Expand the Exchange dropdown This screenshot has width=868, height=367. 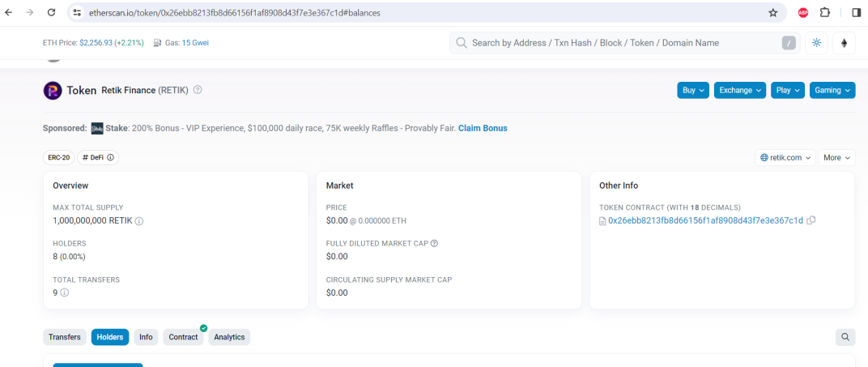tap(740, 90)
